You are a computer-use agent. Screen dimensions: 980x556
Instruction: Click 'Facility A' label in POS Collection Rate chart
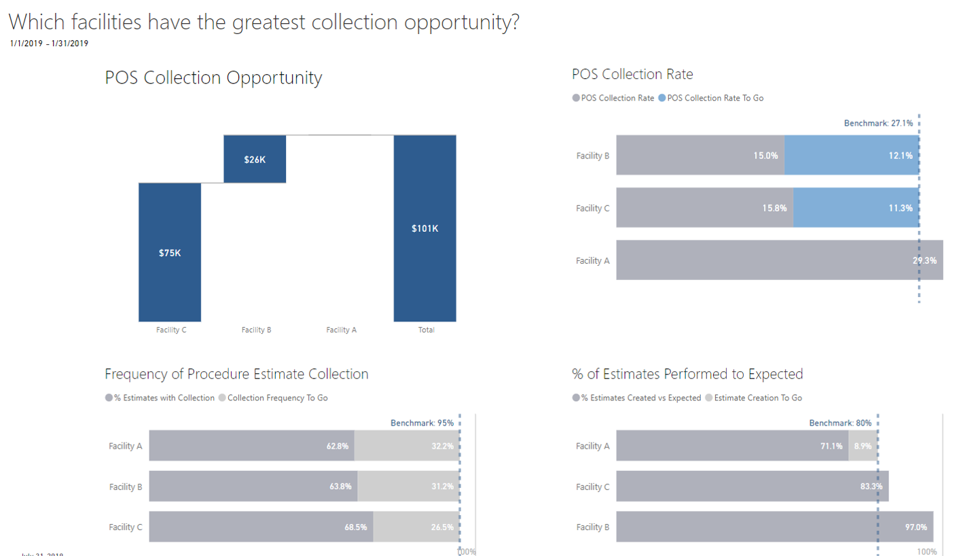[x=592, y=260]
